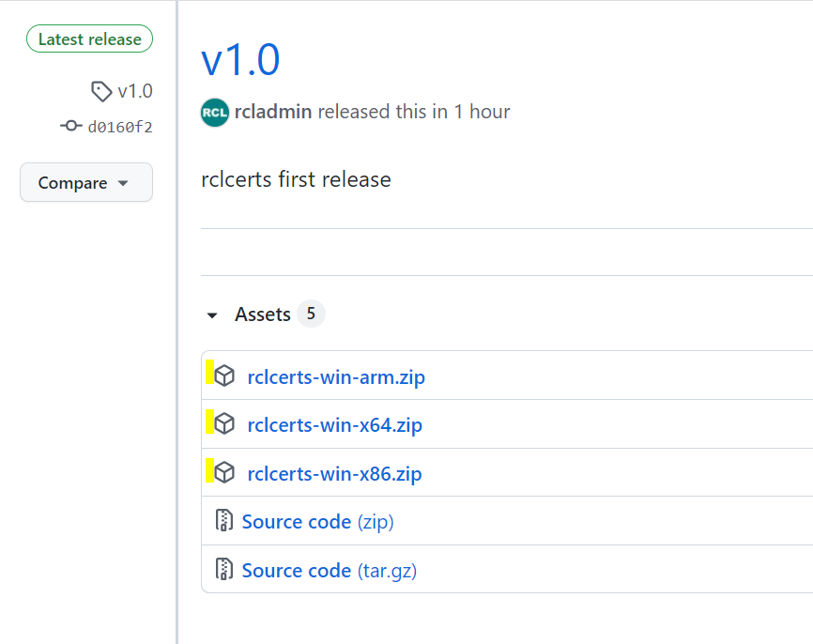This screenshot has width=813, height=644.
Task: Click the commit icon beside d0160f2
Action: coord(71,126)
